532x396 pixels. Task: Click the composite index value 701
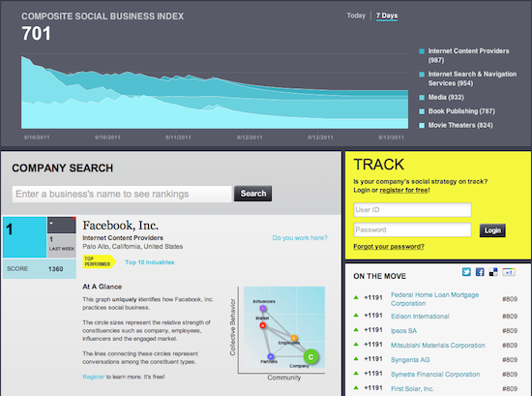tap(36, 34)
